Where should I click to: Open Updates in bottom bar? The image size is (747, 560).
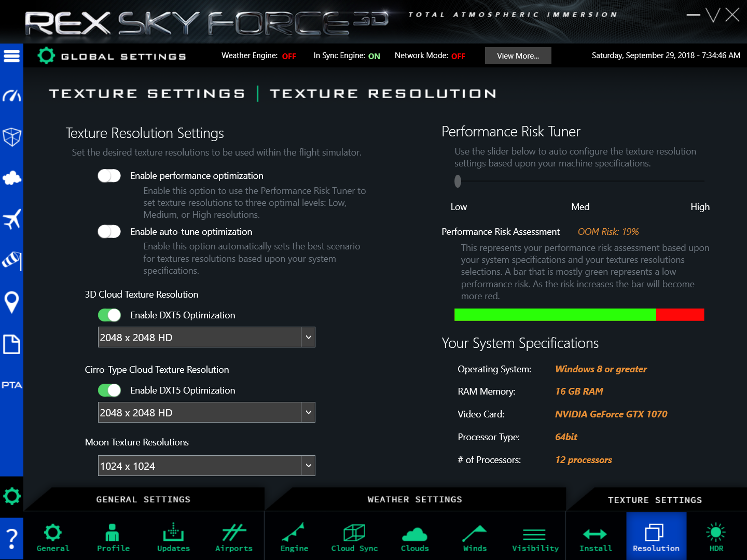pos(173,537)
